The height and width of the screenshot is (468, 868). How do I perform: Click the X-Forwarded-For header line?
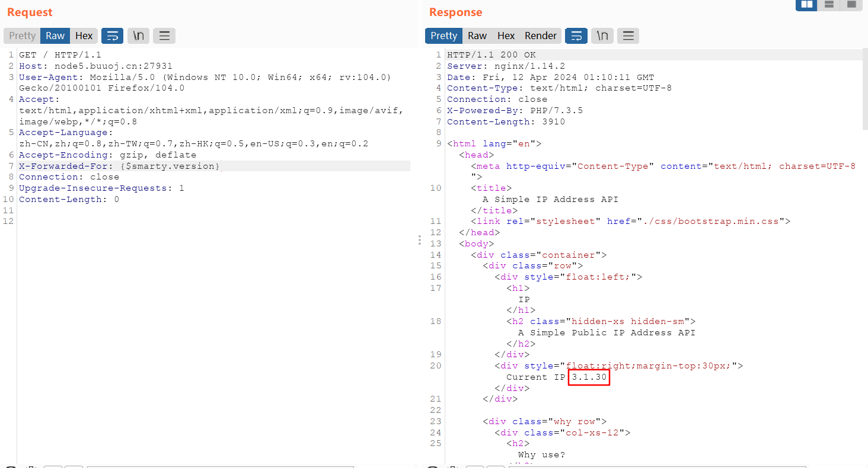(213, 166)
